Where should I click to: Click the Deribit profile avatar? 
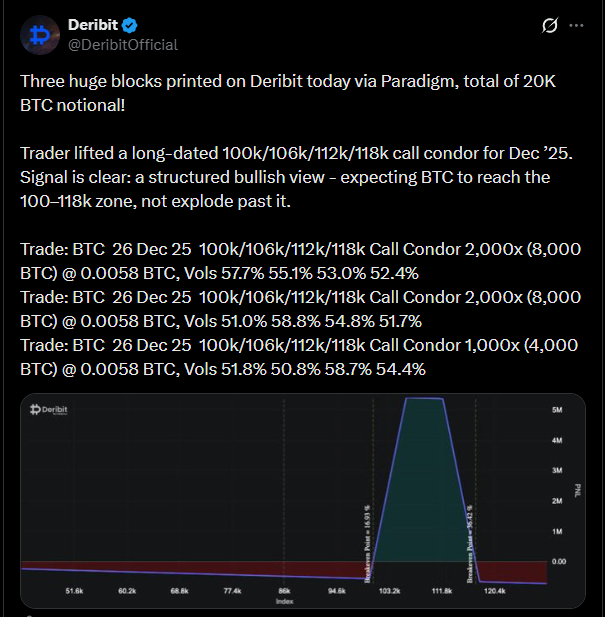tap(40, 34)
